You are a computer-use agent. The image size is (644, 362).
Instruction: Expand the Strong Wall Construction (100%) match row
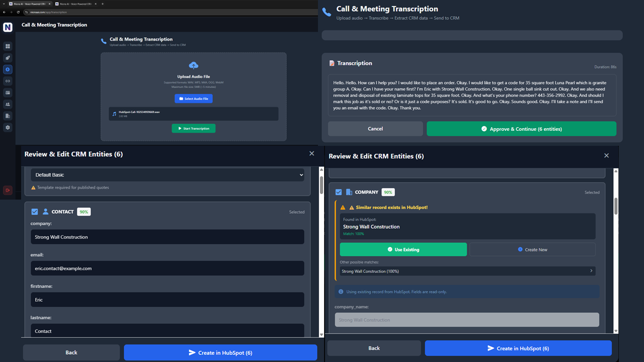[x=467, y=271]
